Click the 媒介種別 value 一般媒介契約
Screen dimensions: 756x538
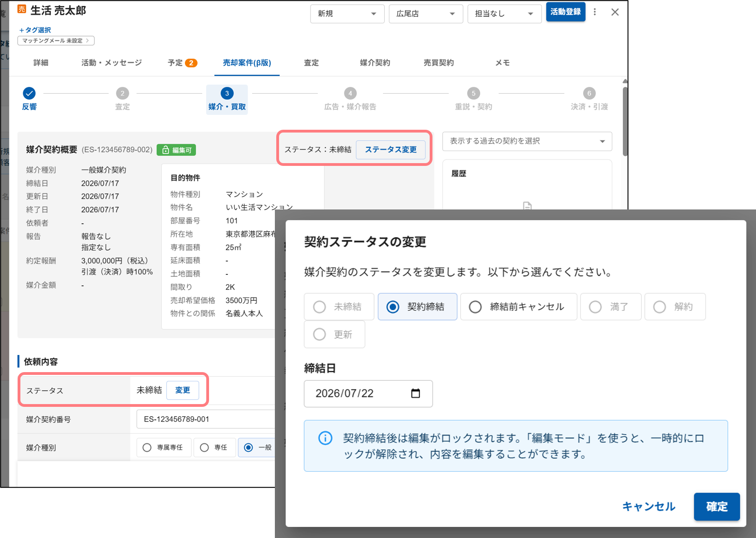pos(104,170)
